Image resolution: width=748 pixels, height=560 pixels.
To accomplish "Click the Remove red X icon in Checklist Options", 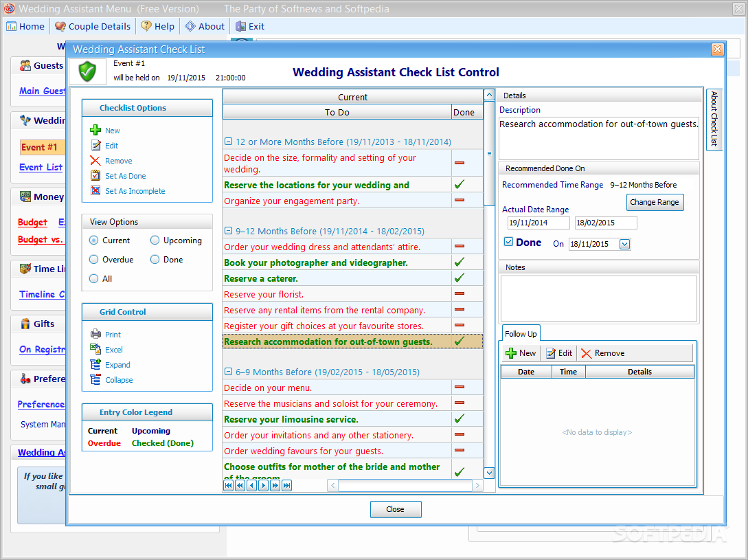I will [95, 160].
